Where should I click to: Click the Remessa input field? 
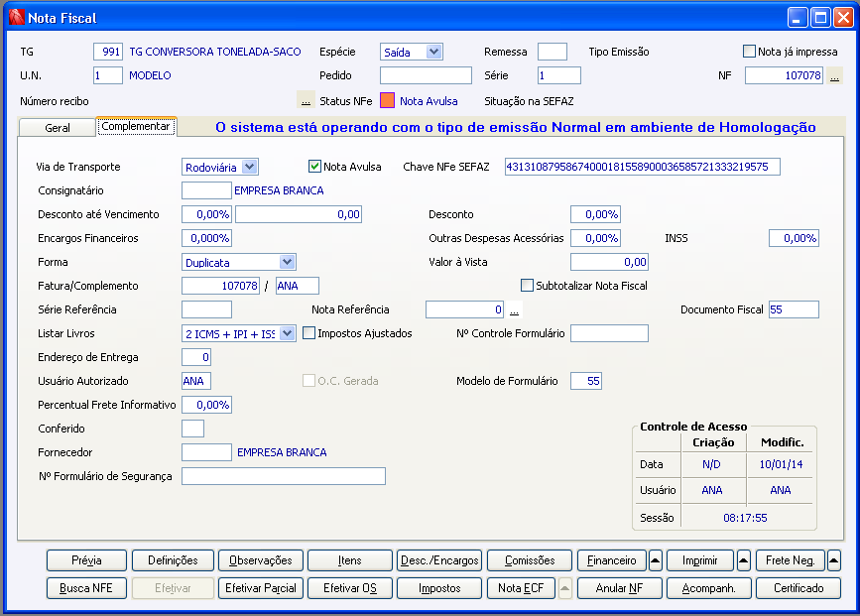tap(553, 52)
